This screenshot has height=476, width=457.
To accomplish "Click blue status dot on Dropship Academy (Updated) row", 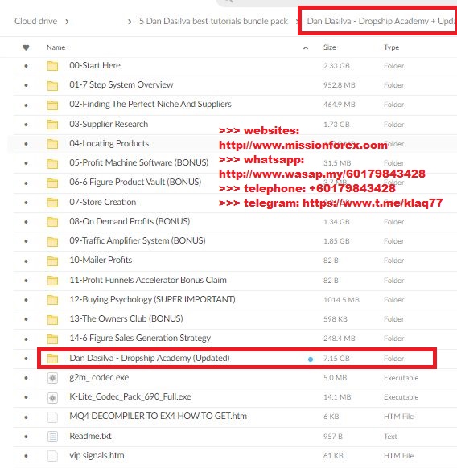I will tap(311, 359).
